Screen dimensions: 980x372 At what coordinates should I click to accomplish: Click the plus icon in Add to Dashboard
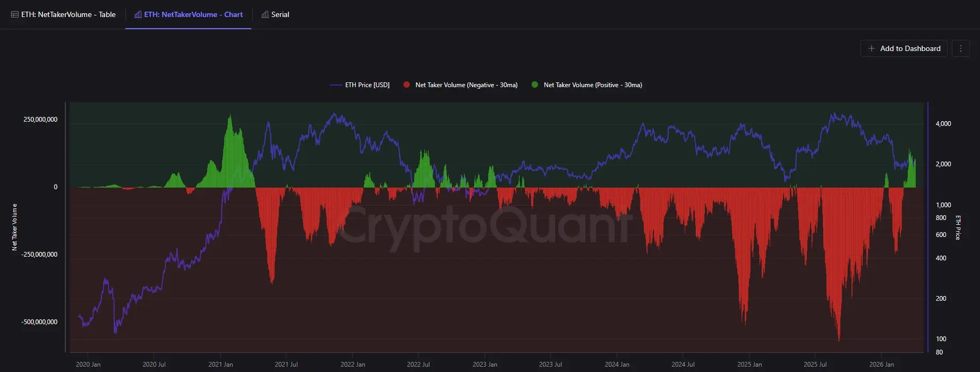[x=871, y=48]
